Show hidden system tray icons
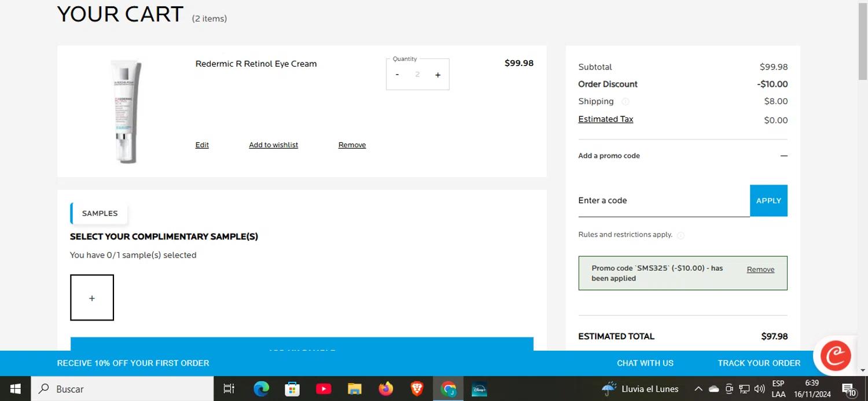 tap(698, 389)
